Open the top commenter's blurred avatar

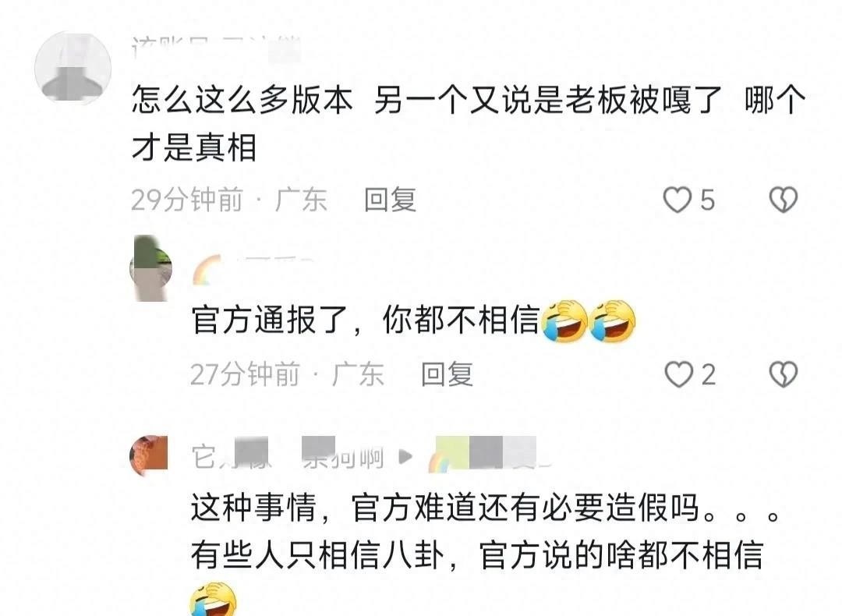click(x=73, y=68)
